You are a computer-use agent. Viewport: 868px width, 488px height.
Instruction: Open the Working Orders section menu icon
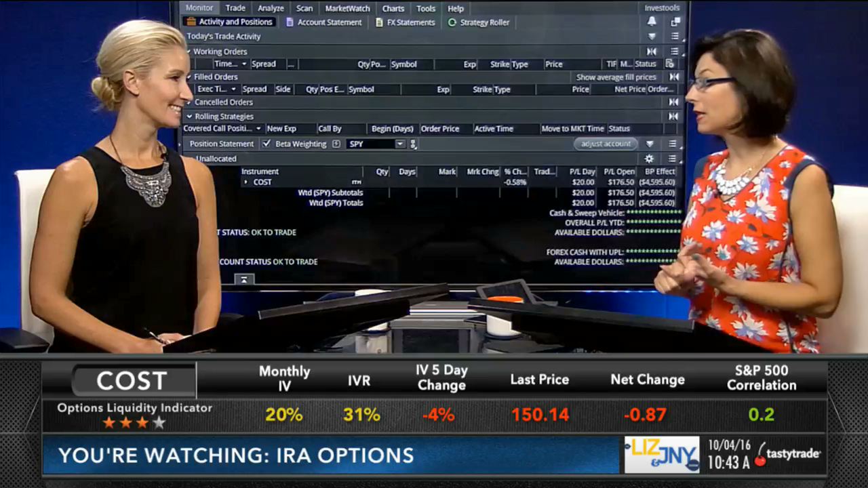[675, 52]
